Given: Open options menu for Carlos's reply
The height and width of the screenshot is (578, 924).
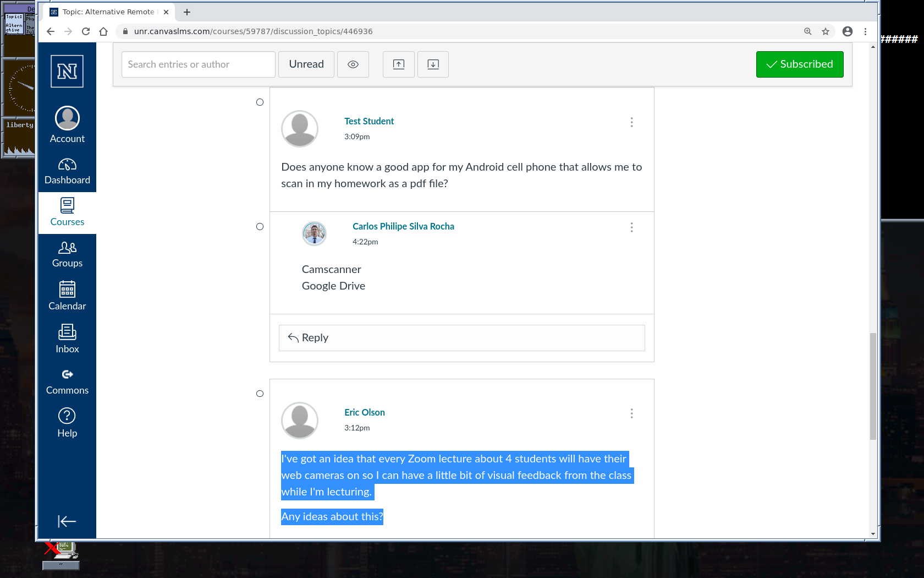Looking at the screenshot, I should pyautogui.click(x=631, y=227).
